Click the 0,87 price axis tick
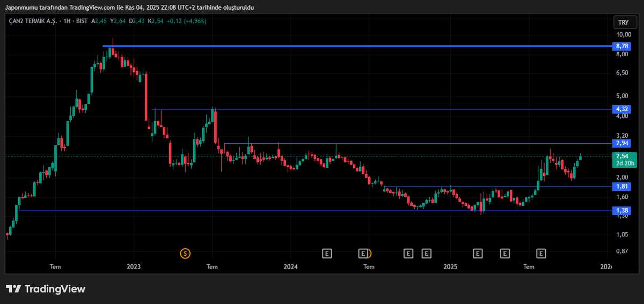Viewport: 644px width, 304px height. [623, 251]
